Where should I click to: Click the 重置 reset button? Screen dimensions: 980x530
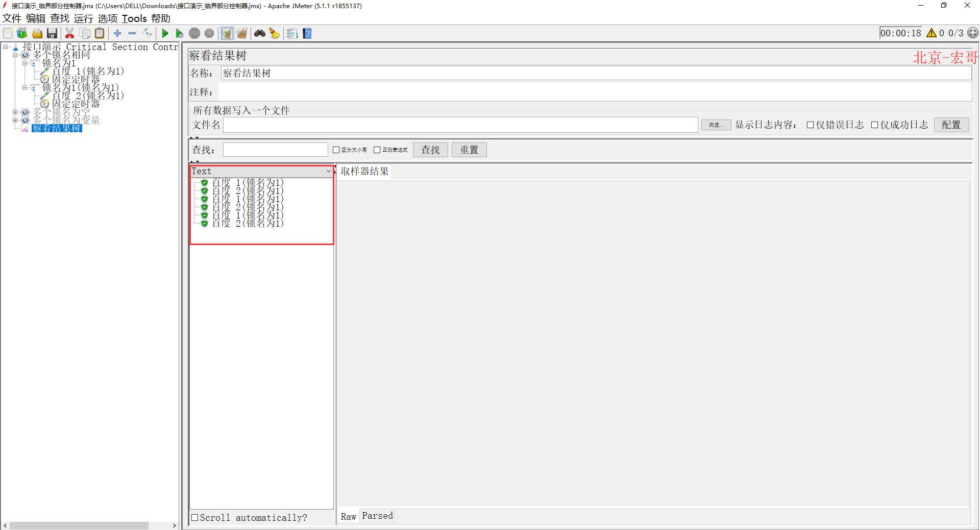point(469,150)
